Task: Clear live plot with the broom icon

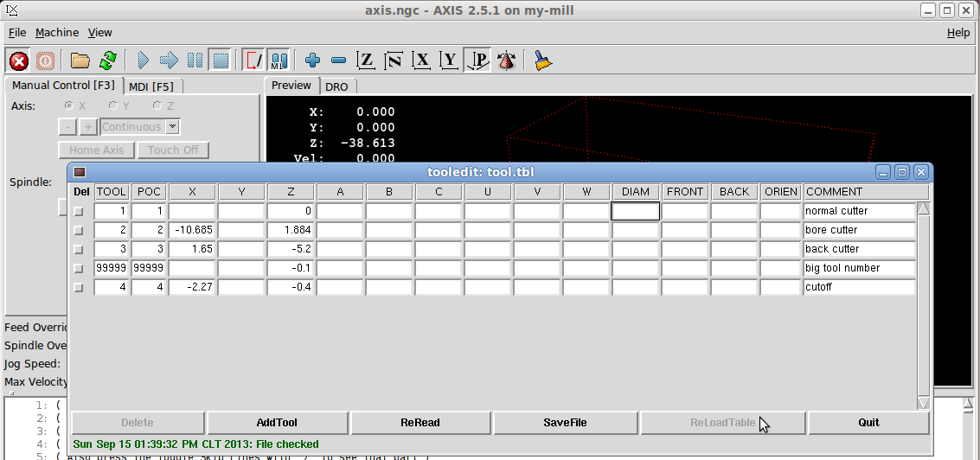Action: point(542,61)
